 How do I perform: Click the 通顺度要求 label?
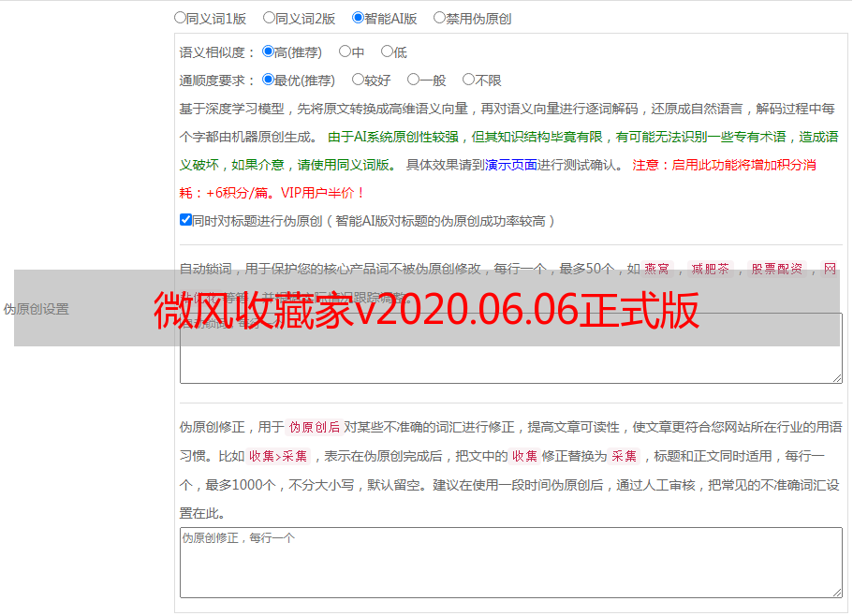[216, 81]
